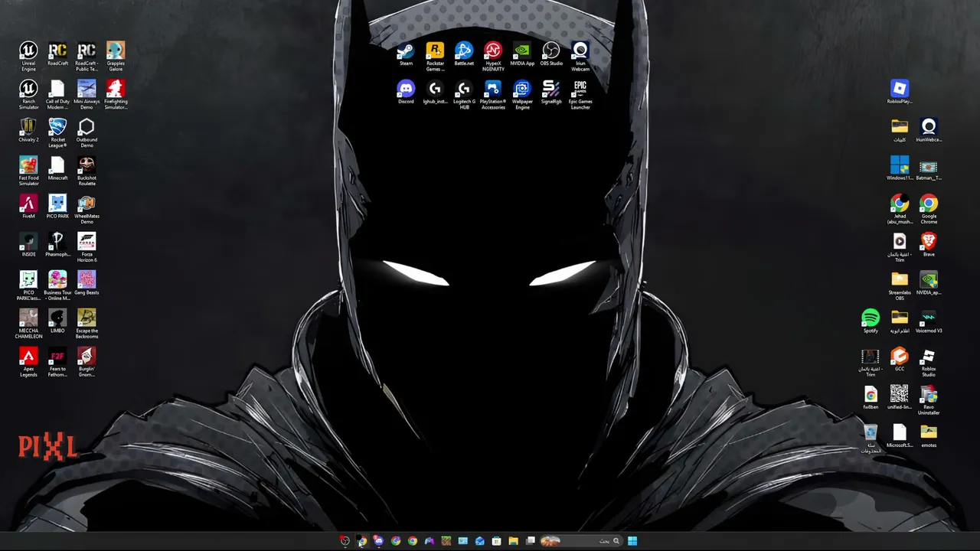
Task: Select the LIMBO game icon
Action: (57, 322)
